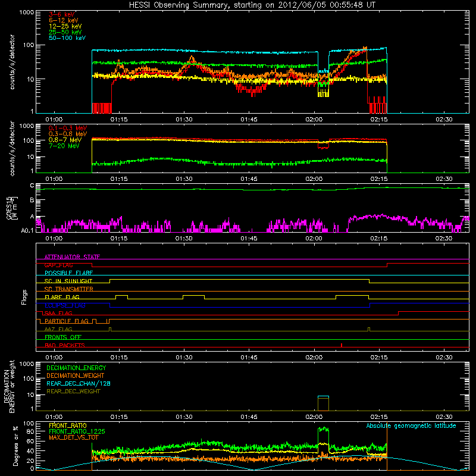Select the red 3-6 keV legend label

(61, 14)
